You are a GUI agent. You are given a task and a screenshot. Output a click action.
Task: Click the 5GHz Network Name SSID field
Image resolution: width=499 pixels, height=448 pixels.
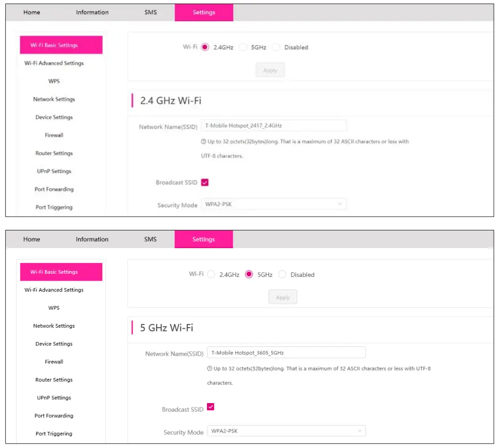[x=287, y=352]
